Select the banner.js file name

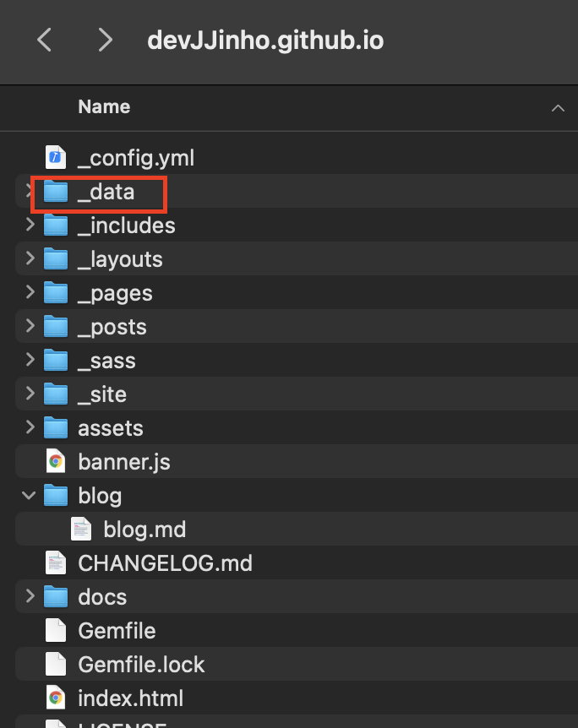coord(124,462)
